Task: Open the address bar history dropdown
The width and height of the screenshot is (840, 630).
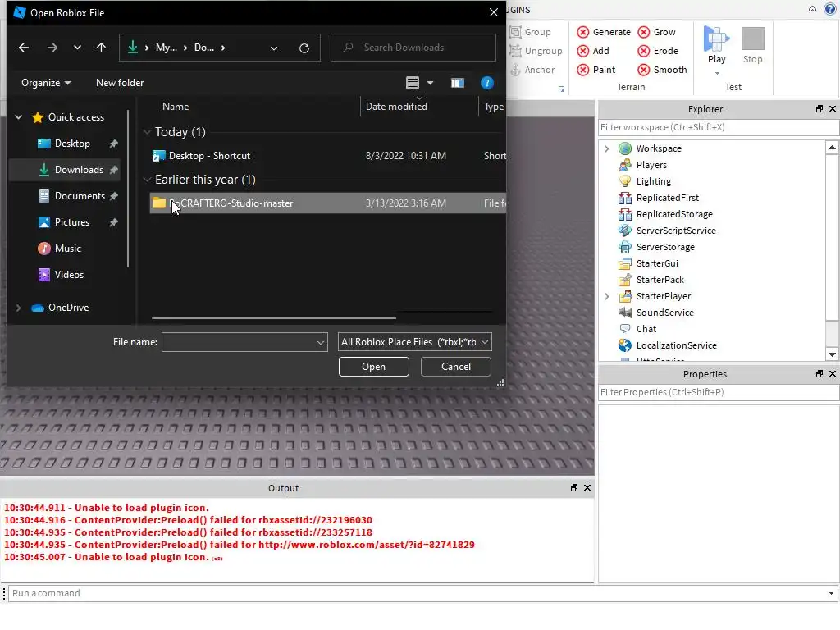Action: point(274,48)
